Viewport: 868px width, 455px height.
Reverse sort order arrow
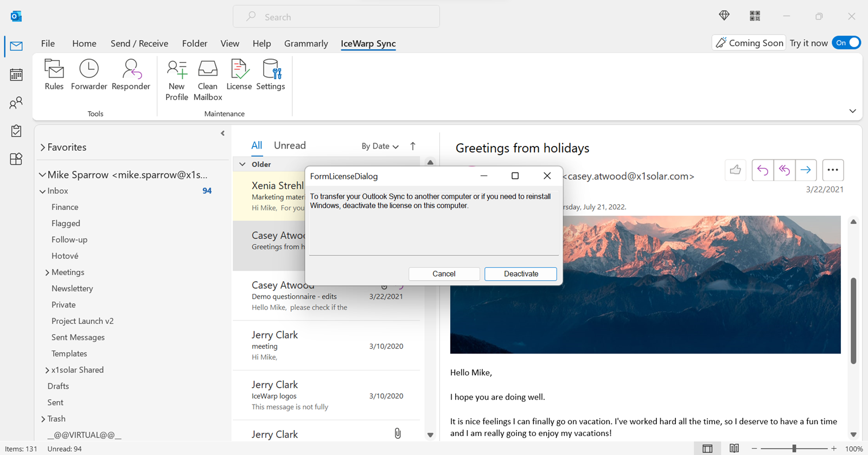(413, 146)
